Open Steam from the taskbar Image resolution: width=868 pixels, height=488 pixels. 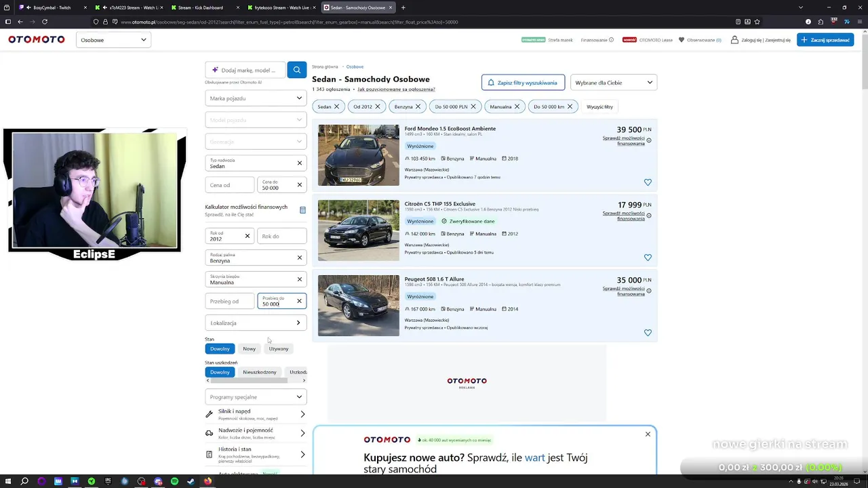tap(191, 481)
